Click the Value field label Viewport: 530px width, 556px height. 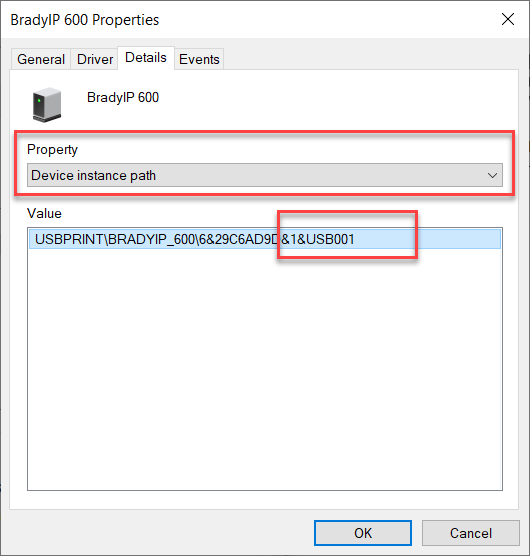tap(44, 213)
